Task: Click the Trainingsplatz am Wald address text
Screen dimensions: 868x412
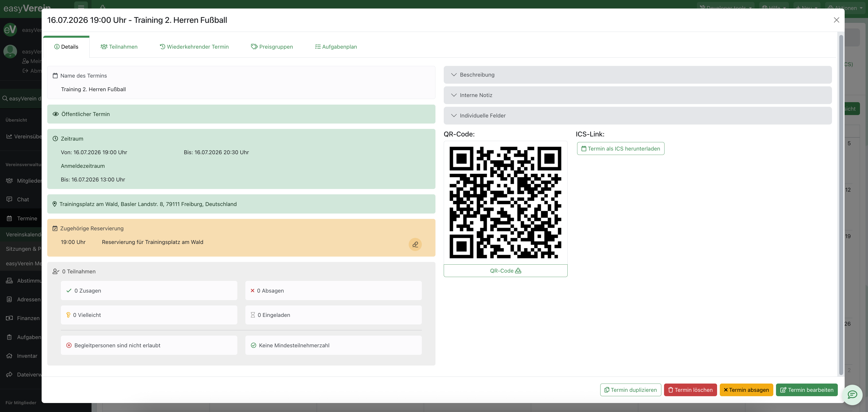Action: pos(148,204)
